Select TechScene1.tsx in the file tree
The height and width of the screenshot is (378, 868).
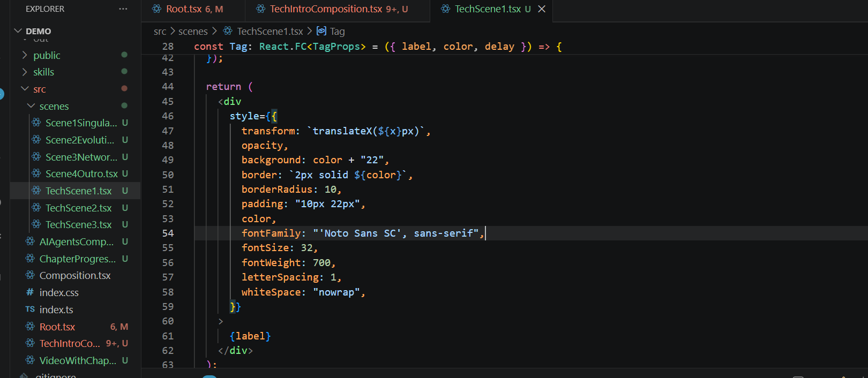pos(78,191)
